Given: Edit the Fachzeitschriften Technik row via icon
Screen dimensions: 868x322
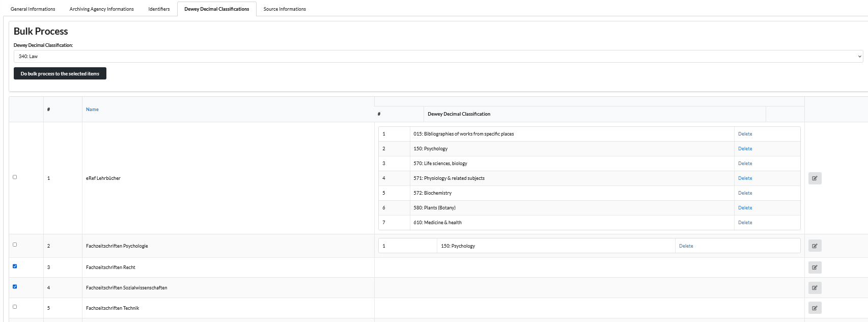Looking at the screenshot, I should point(815,308).
